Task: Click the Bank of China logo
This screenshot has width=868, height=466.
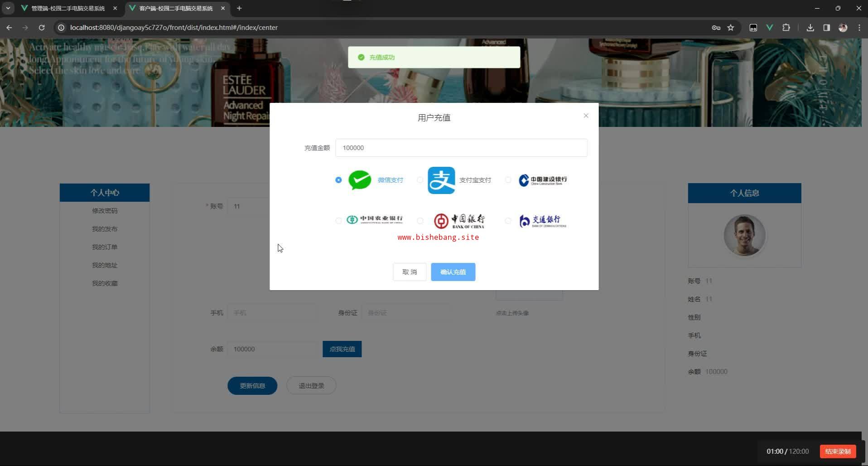Action: (459, 221)
